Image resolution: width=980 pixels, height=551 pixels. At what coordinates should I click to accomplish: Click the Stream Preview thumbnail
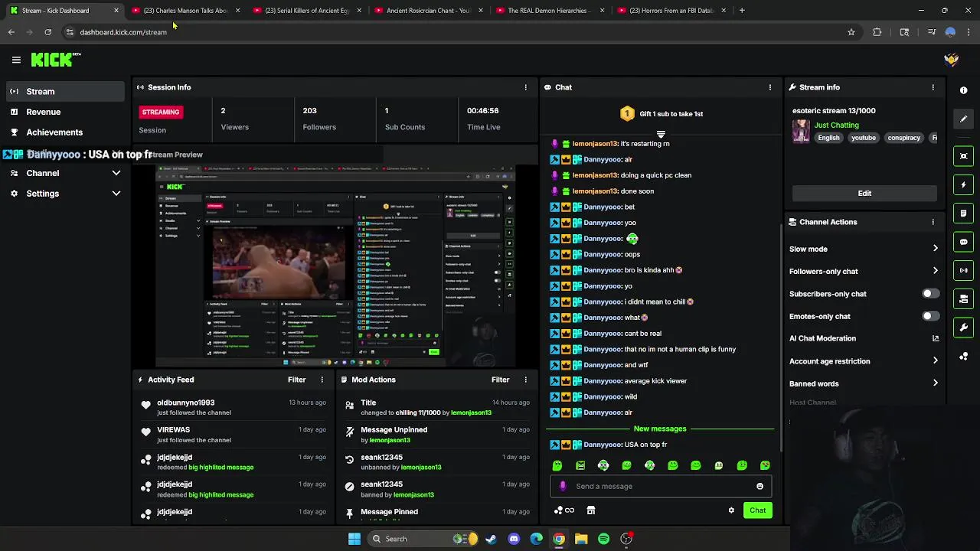tap(335, 266)
